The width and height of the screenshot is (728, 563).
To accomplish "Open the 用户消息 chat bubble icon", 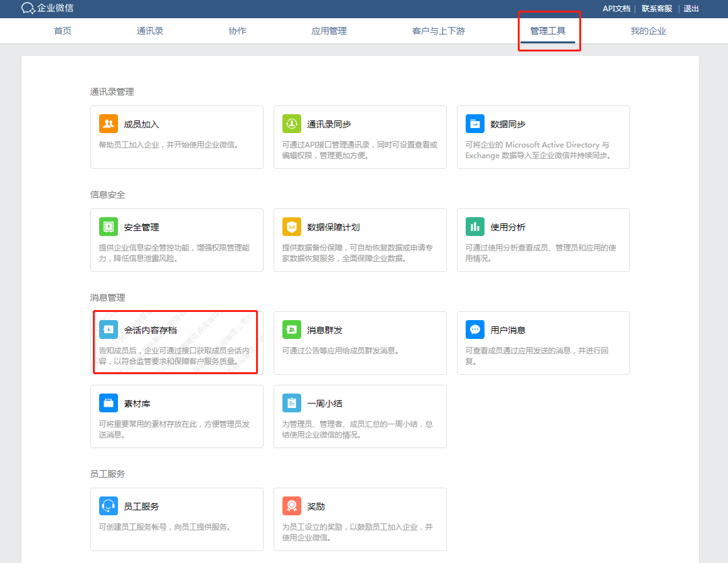I will pyautogui.click(x=475, y=330).
